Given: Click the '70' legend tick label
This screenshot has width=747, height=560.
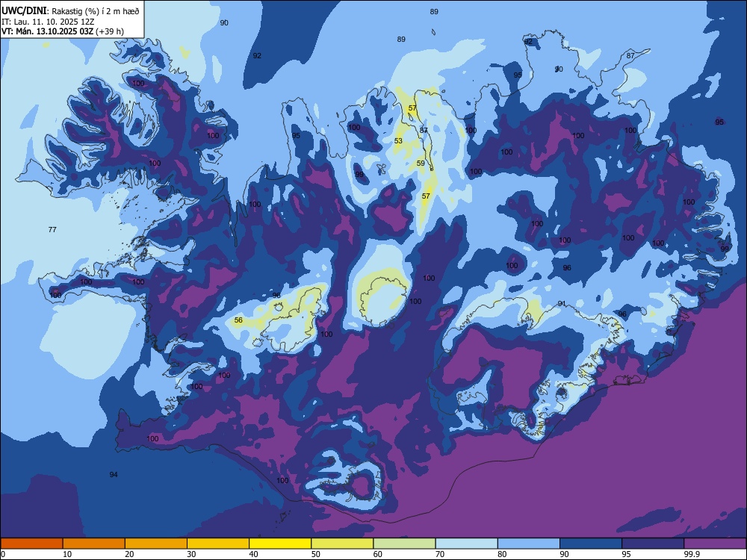Looking at the screenshot, I should [440, 554].
